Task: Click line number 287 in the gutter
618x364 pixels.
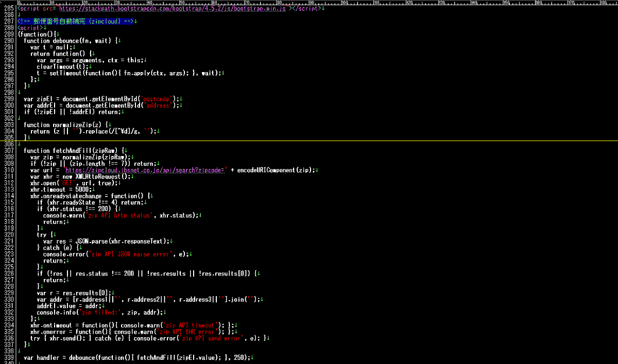Action: click(8, 21)
